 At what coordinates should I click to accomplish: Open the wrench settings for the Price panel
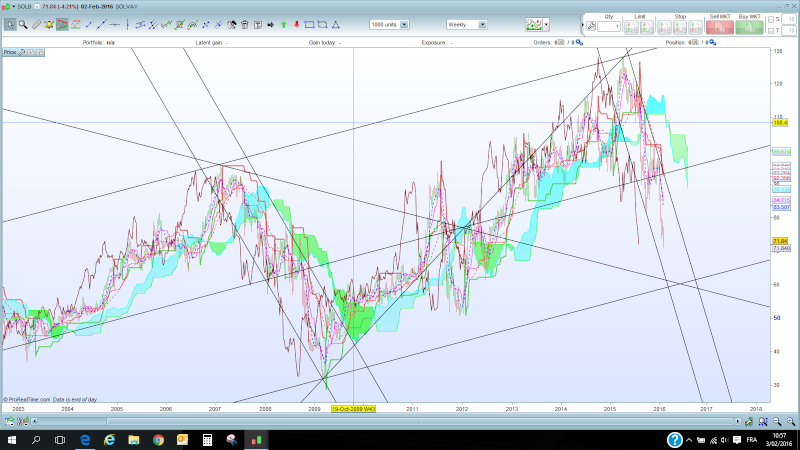point(21,52)
